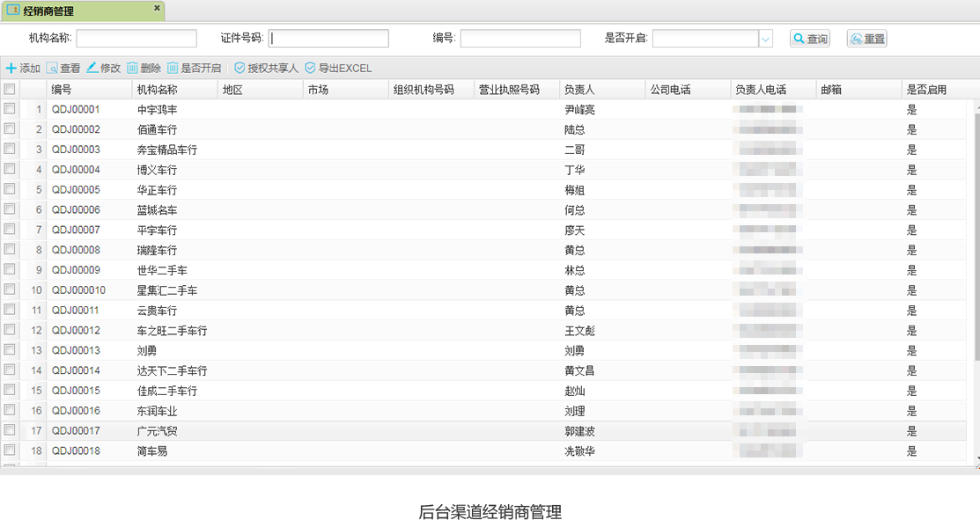Toggle the select-all checkbox in table header
The height and width of the screenshot is (520, 980).
point(10,89)
